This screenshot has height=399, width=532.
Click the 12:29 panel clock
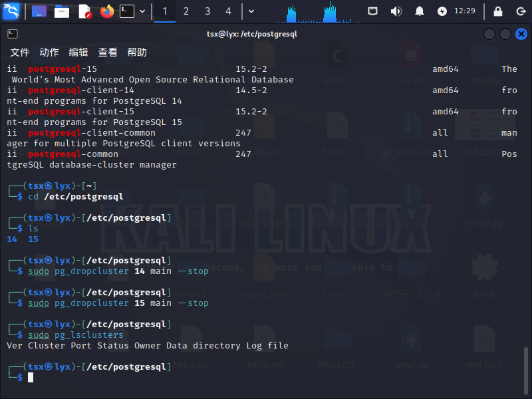tap(465, 11)
